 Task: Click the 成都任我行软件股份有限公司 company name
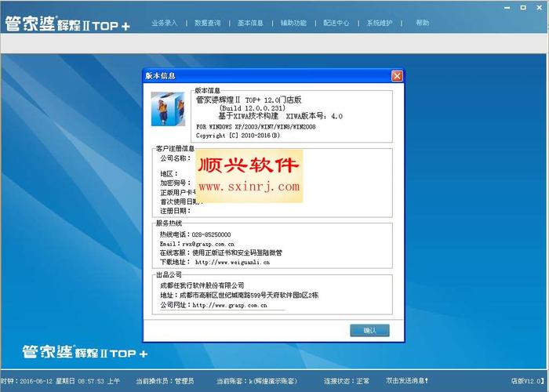pyautogui.click(x=202, y=285)
